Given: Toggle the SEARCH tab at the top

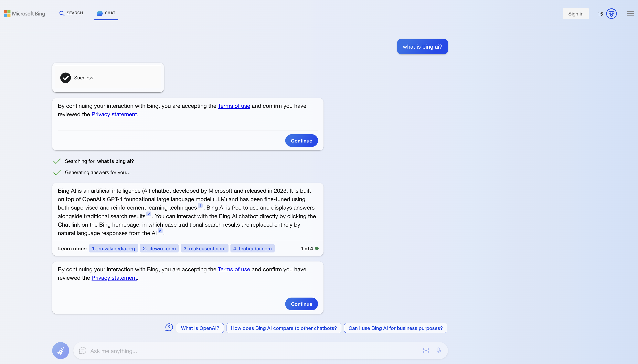Looking at the screenshot, I should (x=71, y=13).
